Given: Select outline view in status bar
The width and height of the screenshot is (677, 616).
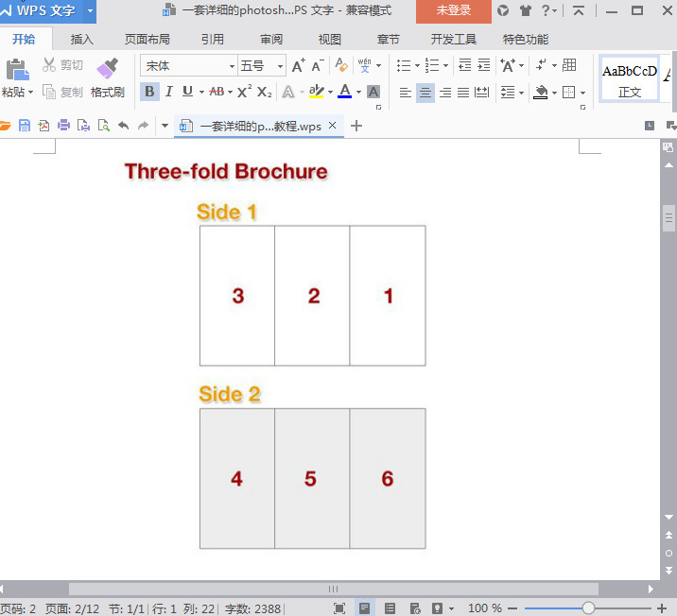Looking at the screenshot, I should click(390, 608).
